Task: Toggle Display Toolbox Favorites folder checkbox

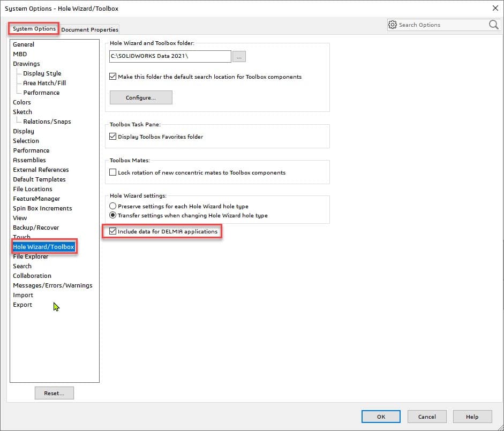Action: pyautogui.click(x=112, y=137)
